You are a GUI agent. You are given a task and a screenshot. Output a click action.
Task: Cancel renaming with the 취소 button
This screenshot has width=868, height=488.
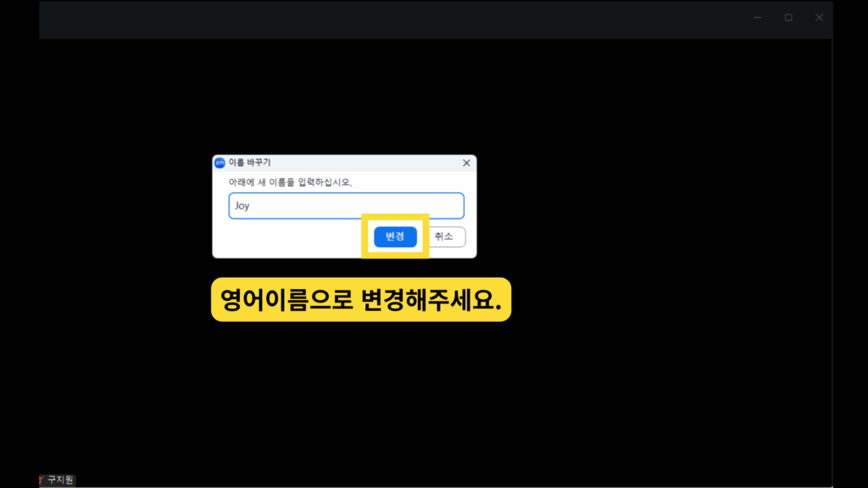click(x=444, y=237)
